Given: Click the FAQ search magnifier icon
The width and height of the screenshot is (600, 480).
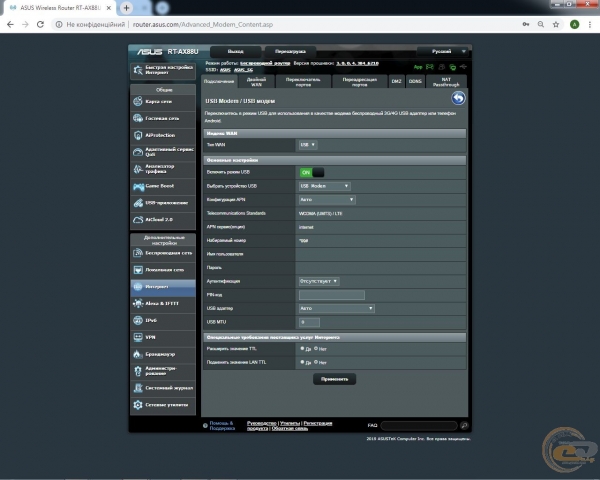Looking at the screenshot, I should 464,425.
